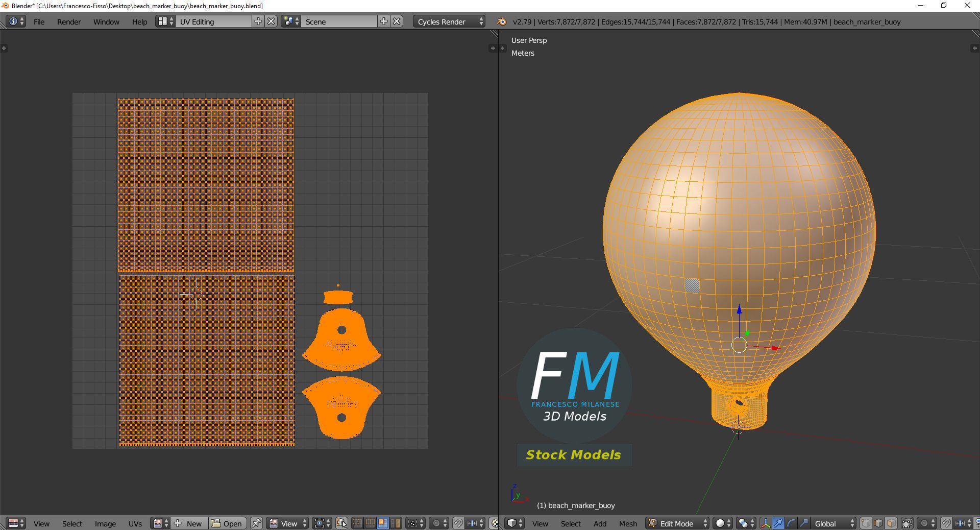This screenshot has width=980, height=530.
Task: Open the Window menu
Action: [x=106, y=21]
